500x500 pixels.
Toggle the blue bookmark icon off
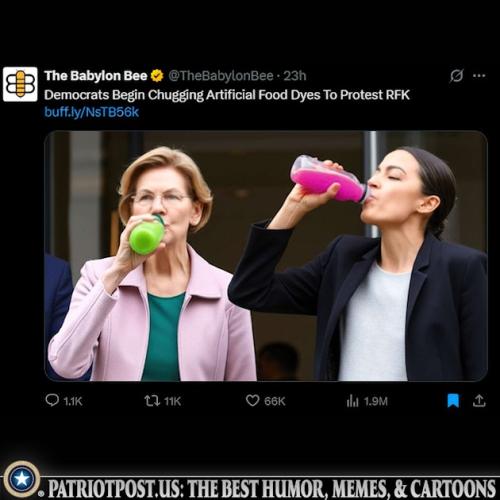(453, 401)
